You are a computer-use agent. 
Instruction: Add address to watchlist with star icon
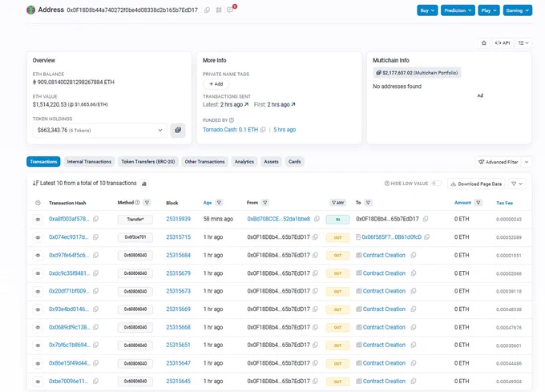484,43
